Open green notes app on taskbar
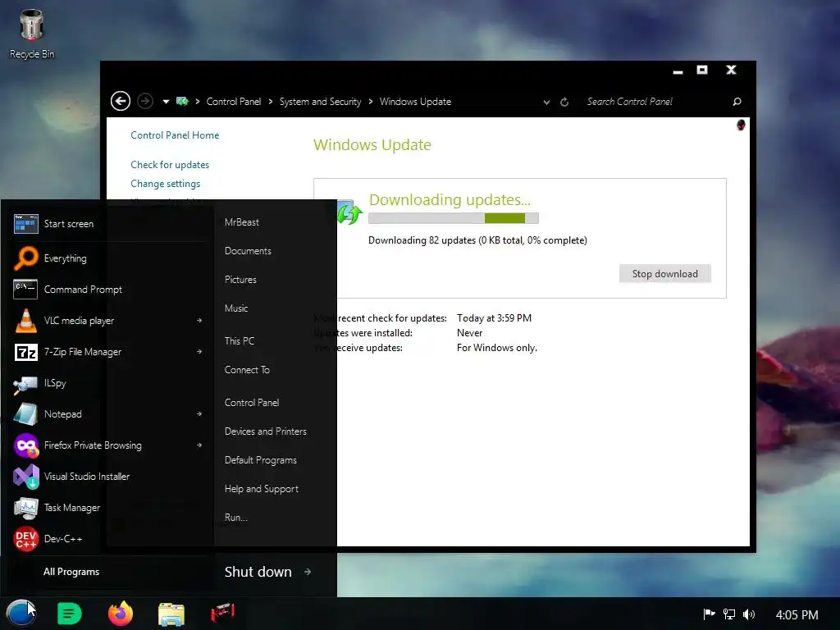 [x=70, y=614]
